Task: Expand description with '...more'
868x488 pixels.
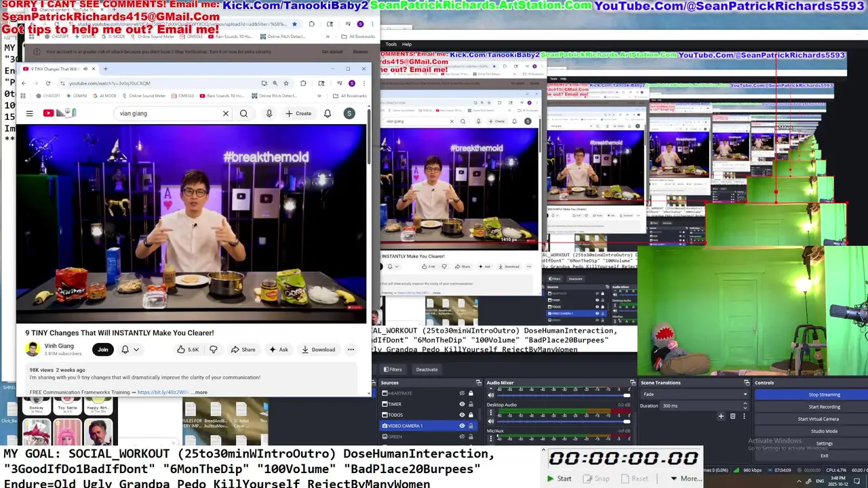Action: (x=199, y=392)
